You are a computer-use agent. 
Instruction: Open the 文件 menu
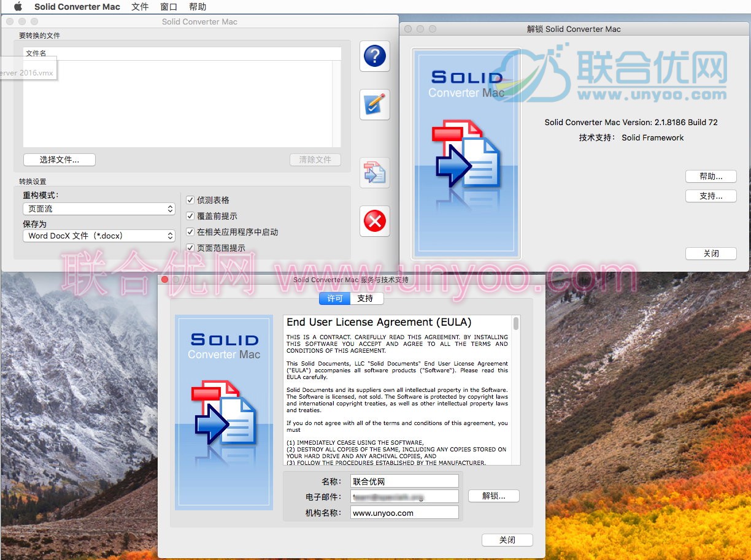[140, 7]
